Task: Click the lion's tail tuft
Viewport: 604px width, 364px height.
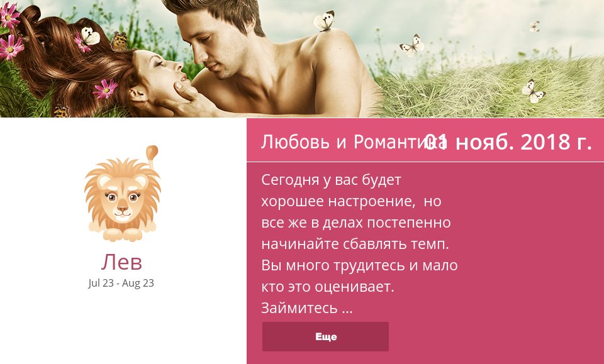Action: (x=152, y=152)
